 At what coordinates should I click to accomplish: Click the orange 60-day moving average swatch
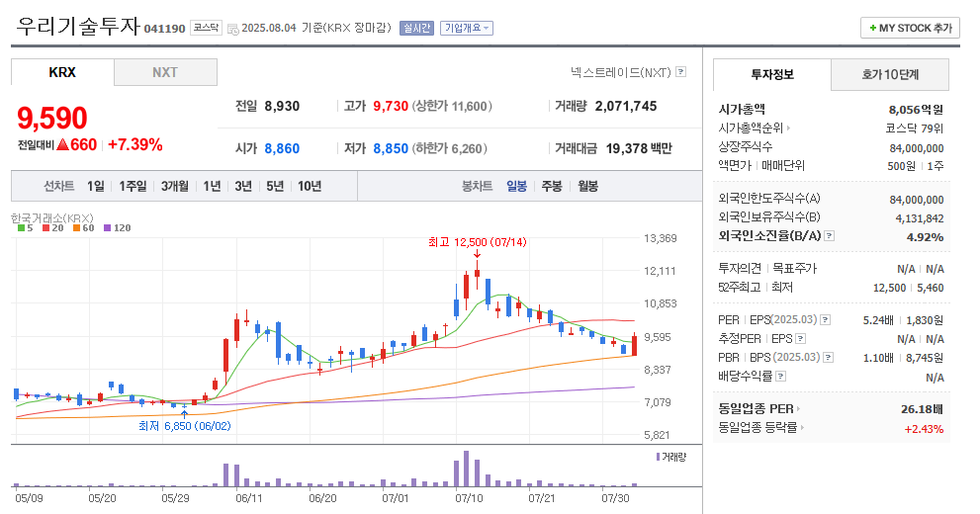coord(76,228)
